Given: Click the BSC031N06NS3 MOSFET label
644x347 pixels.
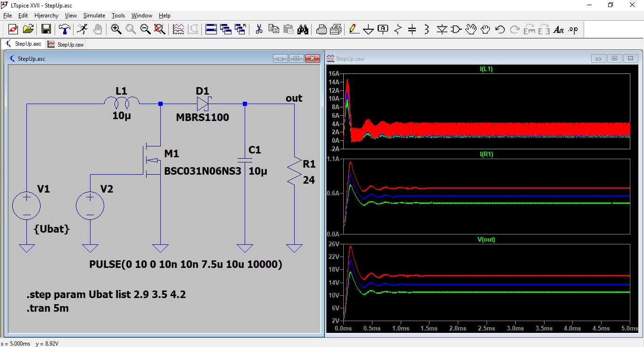Looking at the screenshot, I should point(203,171).
